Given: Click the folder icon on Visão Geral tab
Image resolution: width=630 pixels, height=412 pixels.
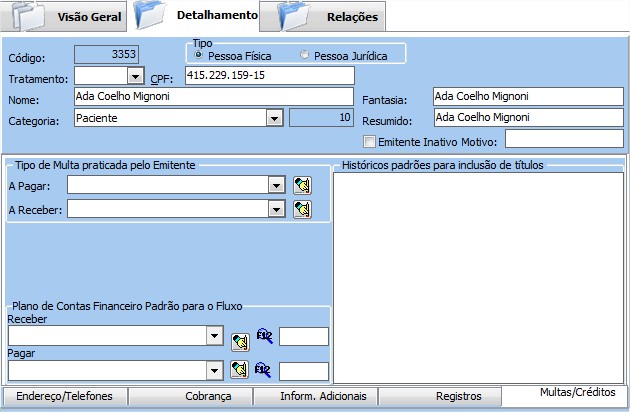Looking at the screenshot, I should [x=29, y=17].
